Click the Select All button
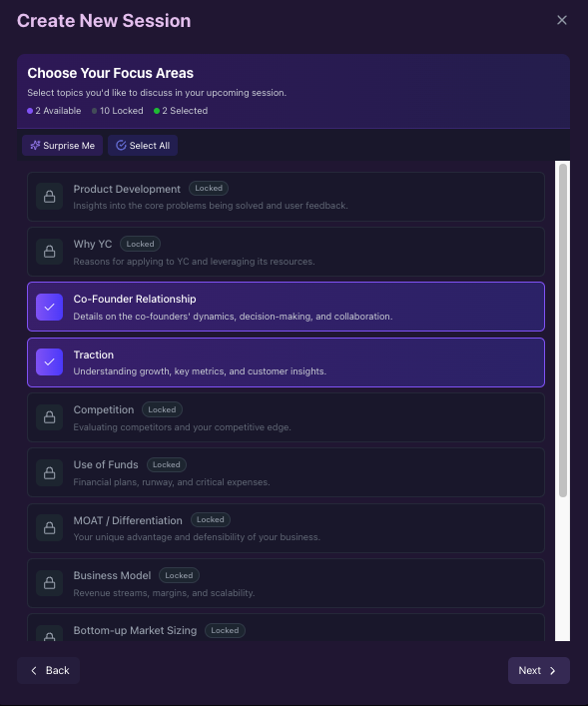 pyautogui.click(x=143, y=146)
